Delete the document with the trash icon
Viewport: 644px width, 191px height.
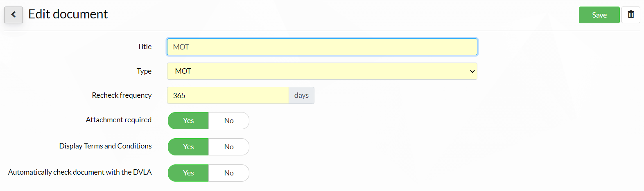[x=630, y=15]
